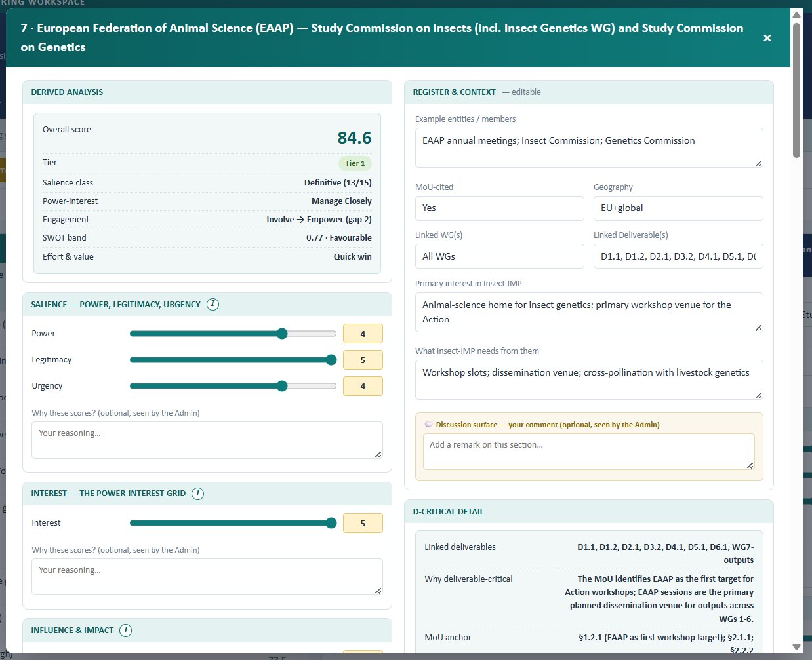Click the Definitive (13/15) salience value
Image resolution: width=812 pixels, height=660 pixels.
pos(338,183)
